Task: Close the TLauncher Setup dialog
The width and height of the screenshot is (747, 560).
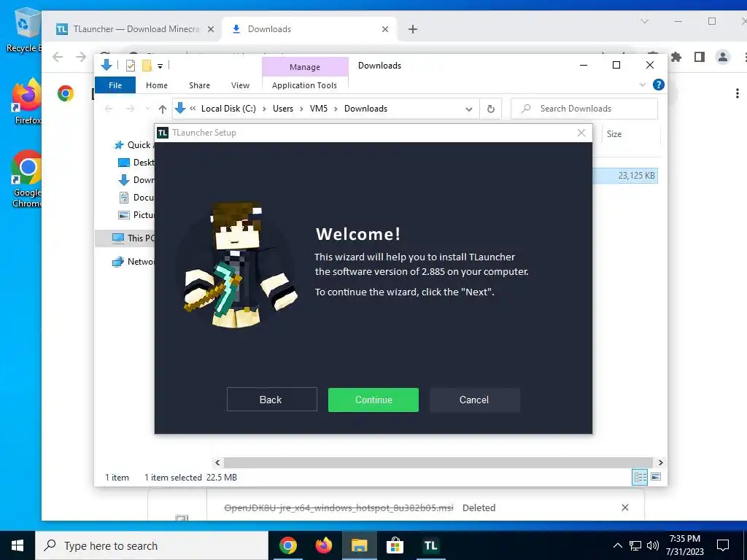Action: tap(581, 133)
